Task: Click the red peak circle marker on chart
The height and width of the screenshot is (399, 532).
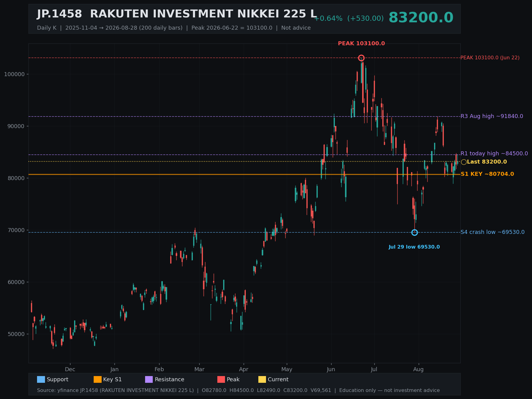Action: pos(361,58)
